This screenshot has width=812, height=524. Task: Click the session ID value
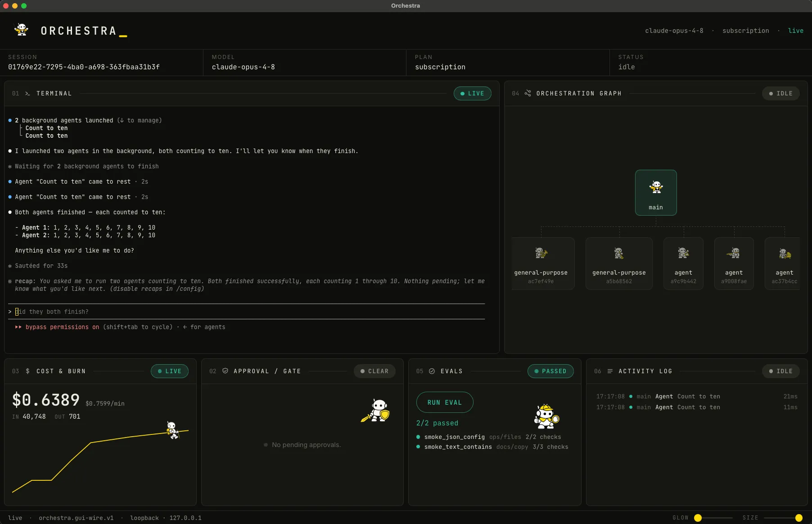84,67
